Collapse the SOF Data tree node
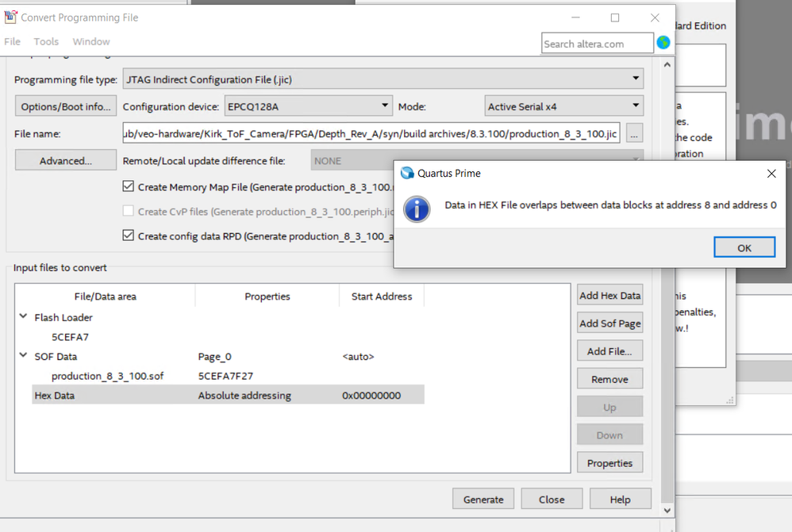Image resolution: width=792 pixels, height=532 pixels. 23,355
